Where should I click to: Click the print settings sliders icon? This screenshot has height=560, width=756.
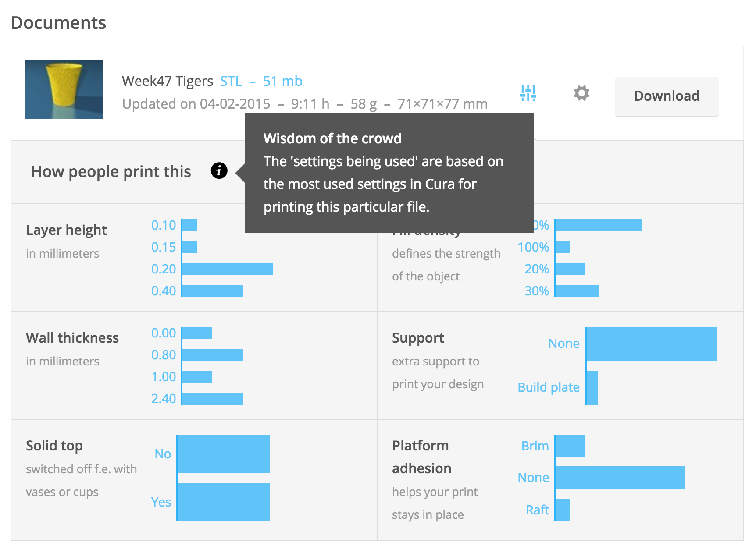click(528, 93)
